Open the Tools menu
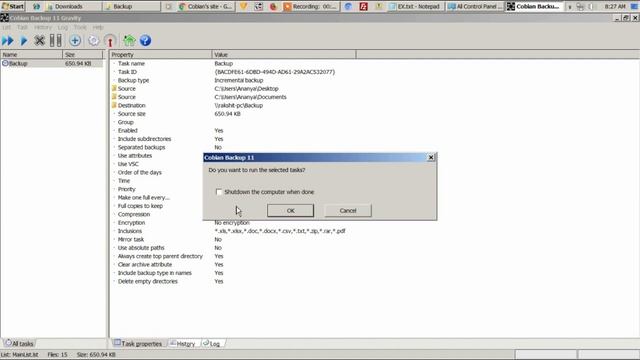 tap(80, 27)
